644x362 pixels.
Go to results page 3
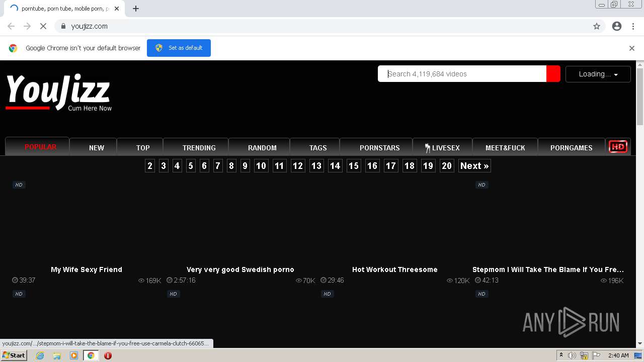point(164,166)
